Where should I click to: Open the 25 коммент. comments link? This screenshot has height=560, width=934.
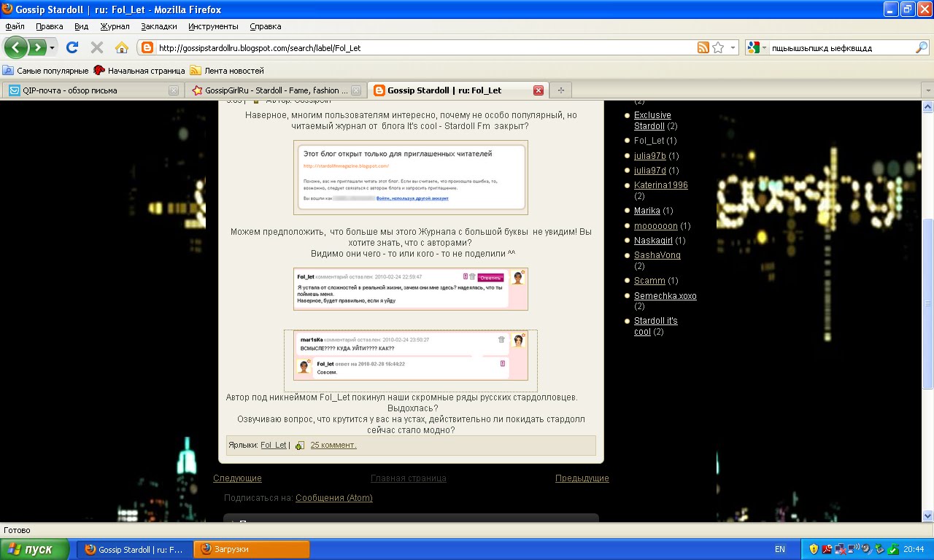coord(333,445)
